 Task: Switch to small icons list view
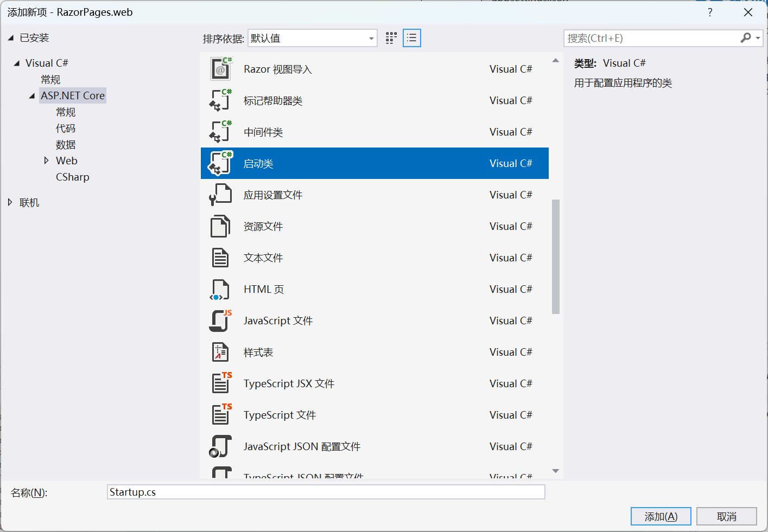point(412,38)
